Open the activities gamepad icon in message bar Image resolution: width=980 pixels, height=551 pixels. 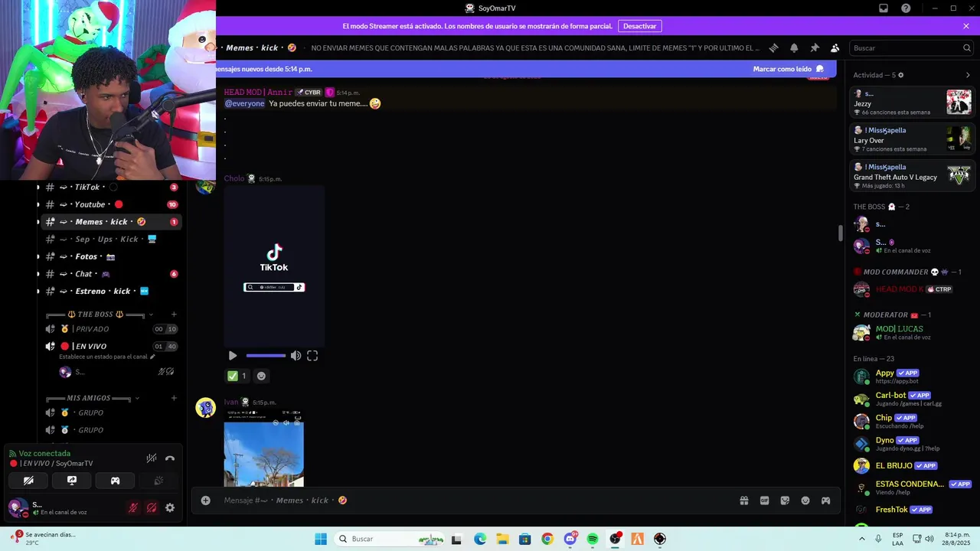[x=825, y=500]
